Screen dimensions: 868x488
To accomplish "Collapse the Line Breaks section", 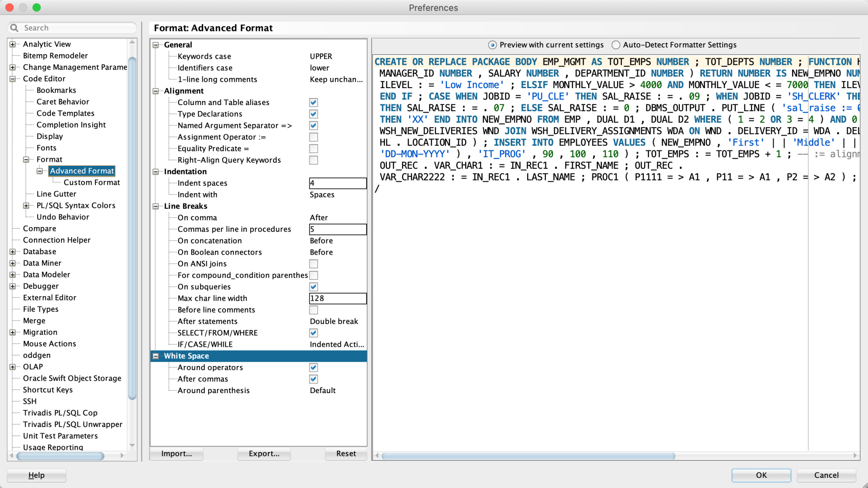I will (156, 206).
